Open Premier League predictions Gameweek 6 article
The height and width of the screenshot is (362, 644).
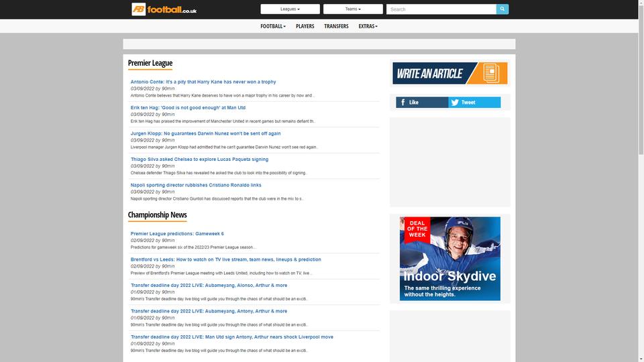(177, 233)
